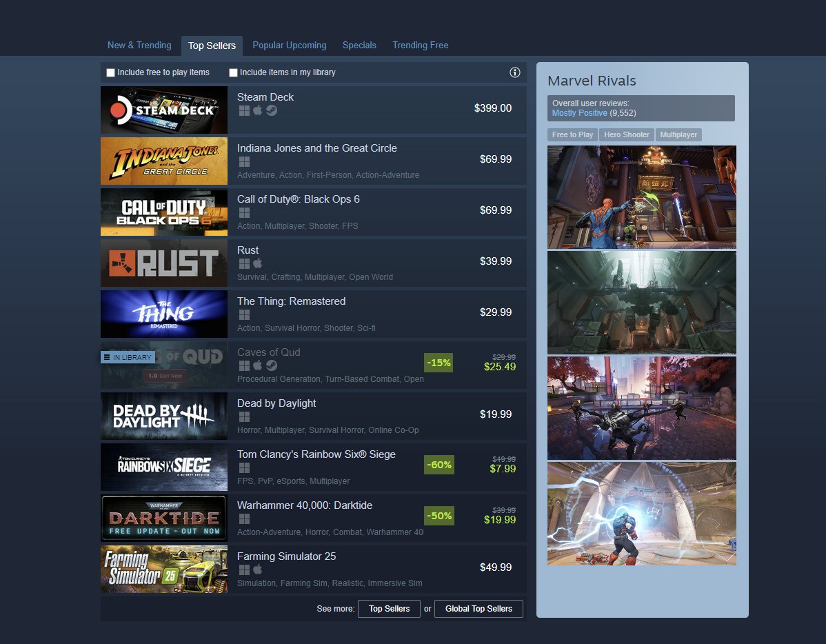
Task: Click the Hero Shooter tag
Action: (x=626, y=135)
